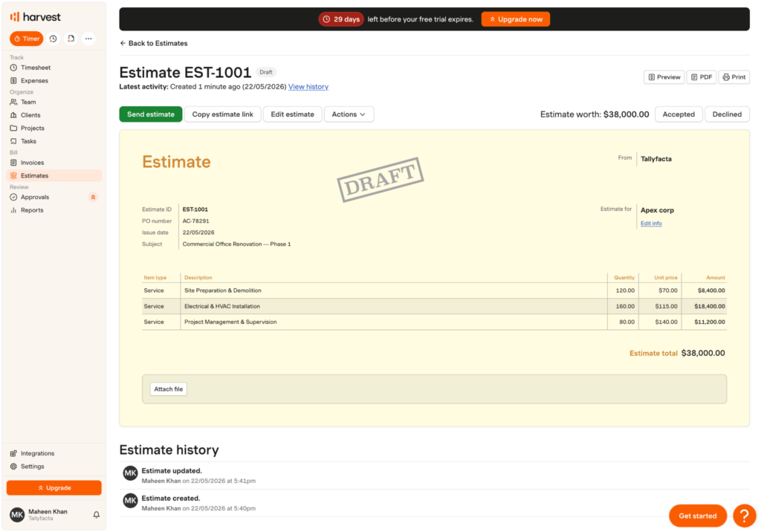This screenshot has height=532, width=761.
Task: Click the upgrade badge next to Approvals
Action: [93, 197]
